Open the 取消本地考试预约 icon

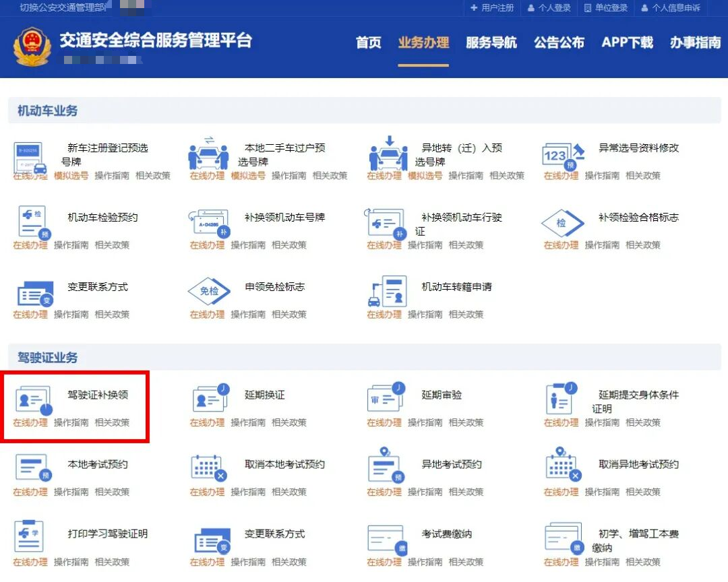tap(209, 468)
